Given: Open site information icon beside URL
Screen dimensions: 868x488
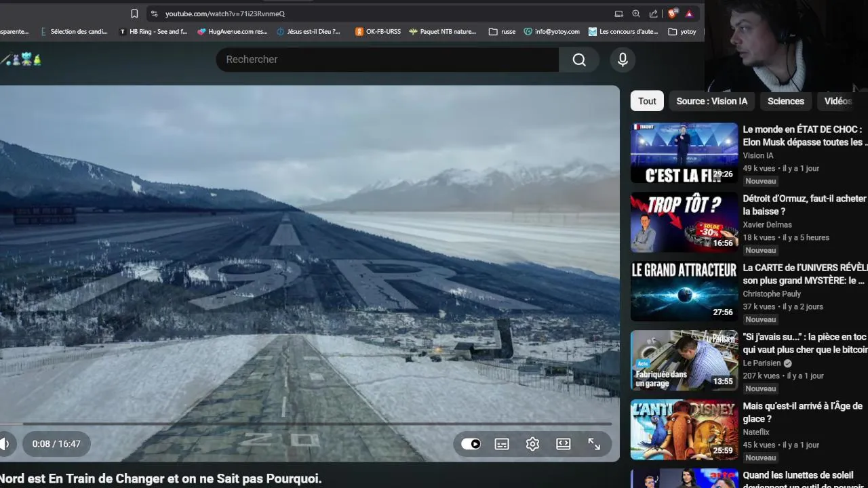Looking at the screenshot, I should [154, 14].
